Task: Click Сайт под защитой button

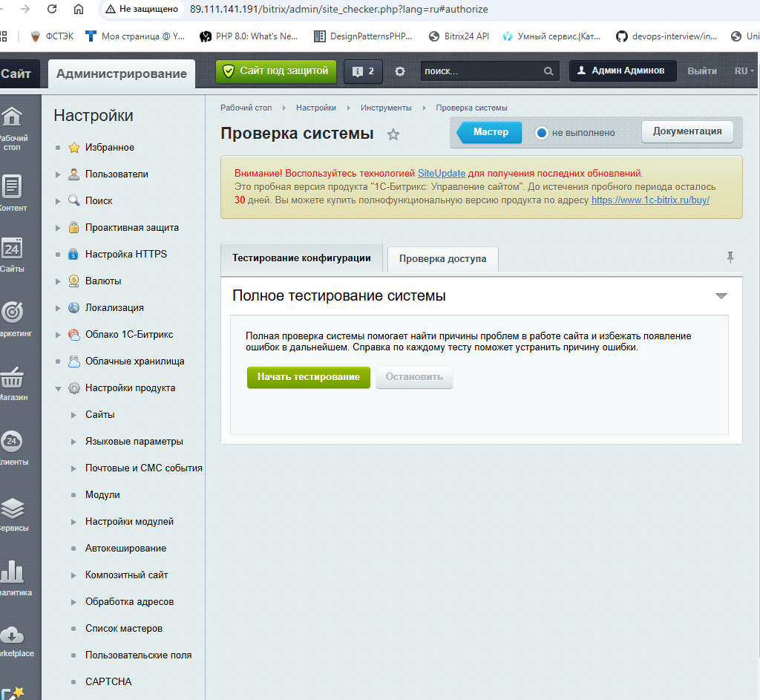Action: (276, 71)
